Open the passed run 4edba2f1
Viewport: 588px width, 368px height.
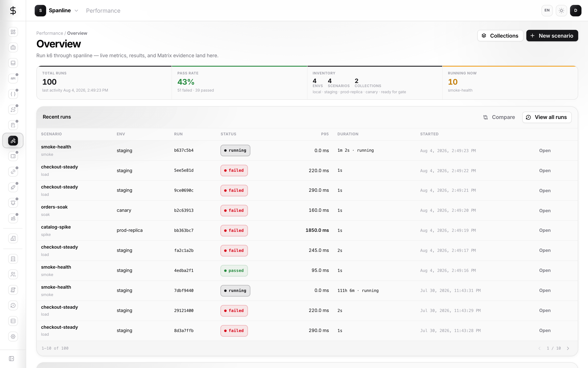tap(545, 270)
